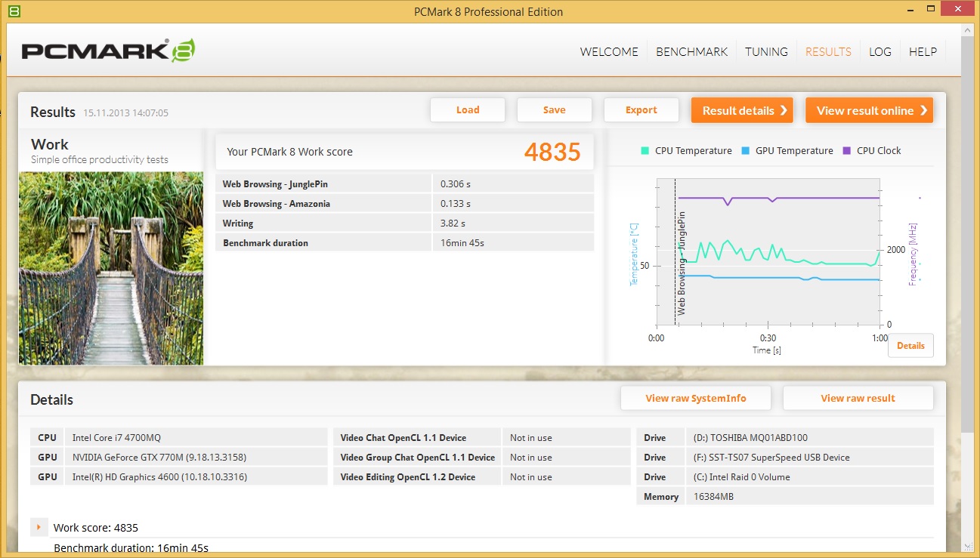Click the PCMark 8 logo in the header

click(x=108, y=51)
